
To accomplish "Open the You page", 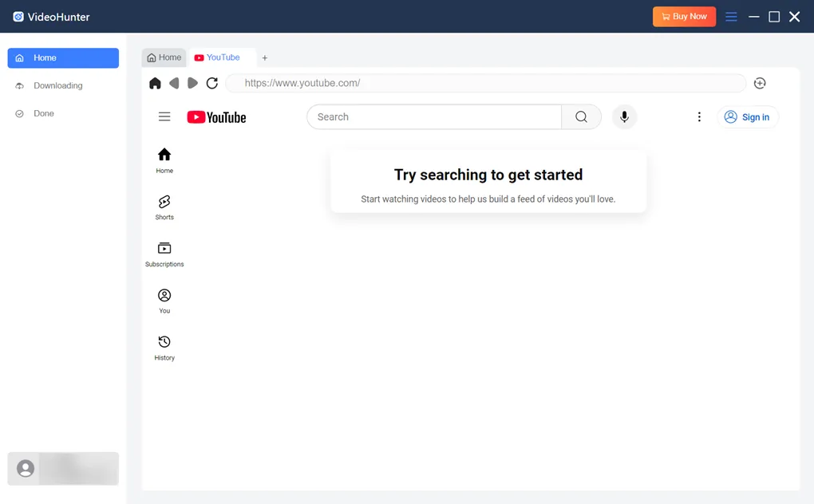I will click(164, 301).
